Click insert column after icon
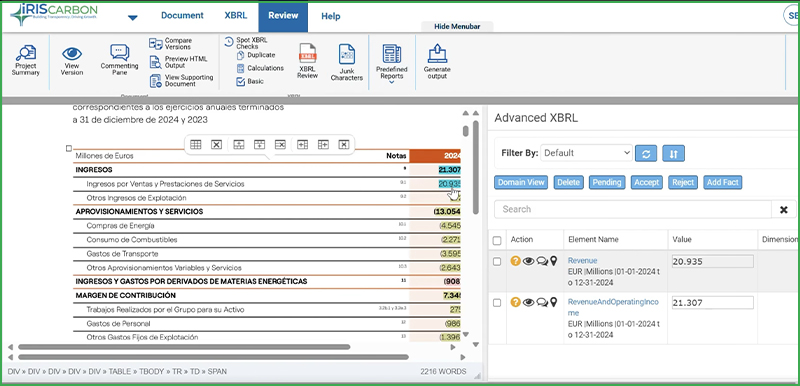Screen dimensions: 800x386 (x=323, y=145)
